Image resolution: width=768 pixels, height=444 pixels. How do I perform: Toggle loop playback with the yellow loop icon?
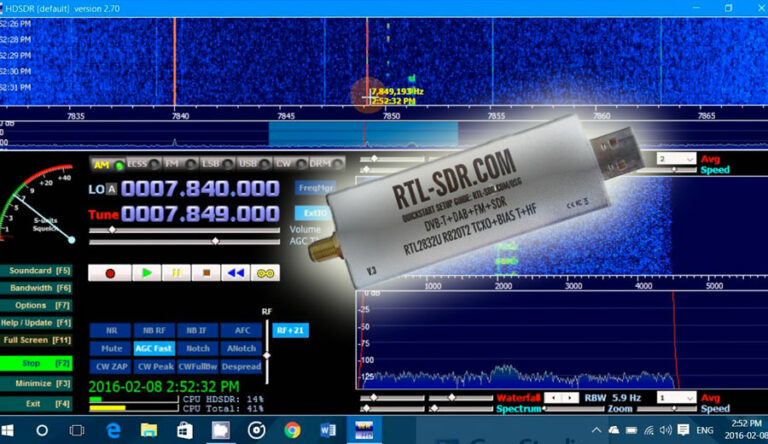(265, 273)
